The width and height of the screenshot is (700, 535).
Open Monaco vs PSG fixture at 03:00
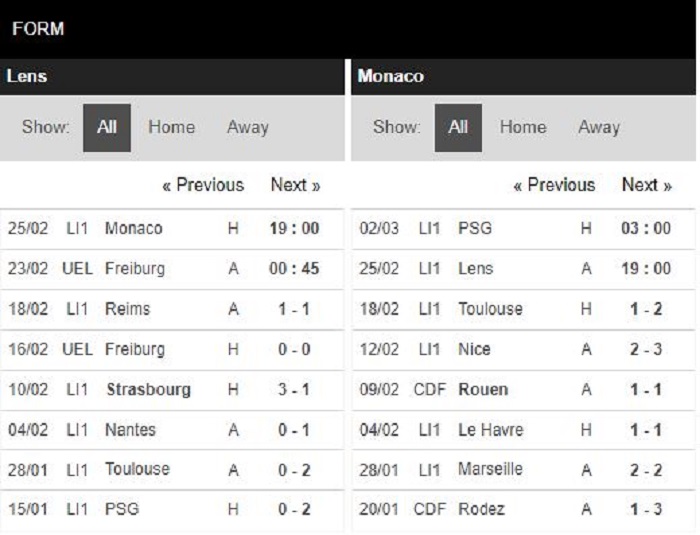(523, 229)
